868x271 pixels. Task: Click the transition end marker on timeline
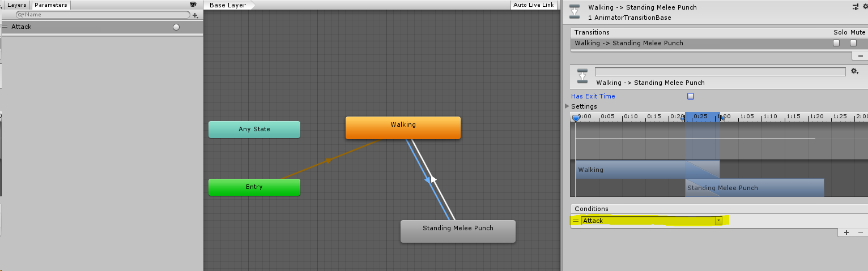[x=721, y=118]
